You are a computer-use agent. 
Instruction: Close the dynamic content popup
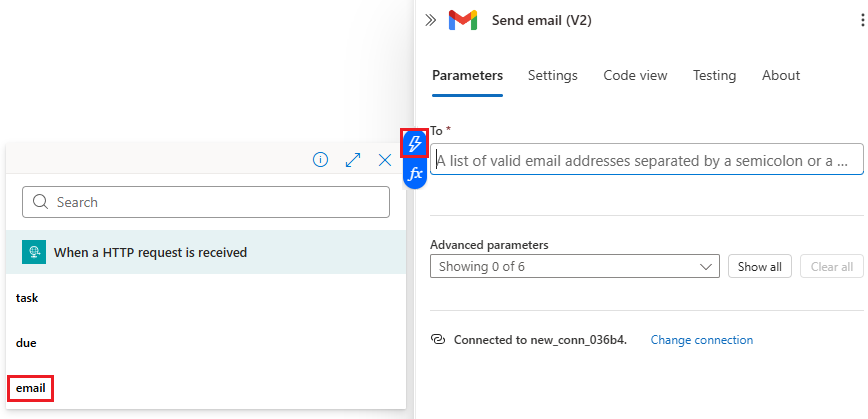point(385,161)
